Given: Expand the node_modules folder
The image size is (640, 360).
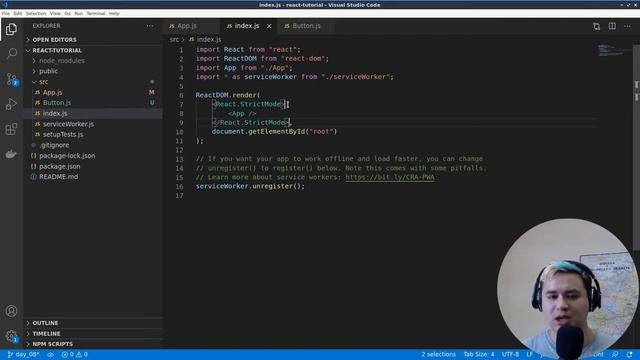Looking at the screenshot, I should tap(93, 60).
